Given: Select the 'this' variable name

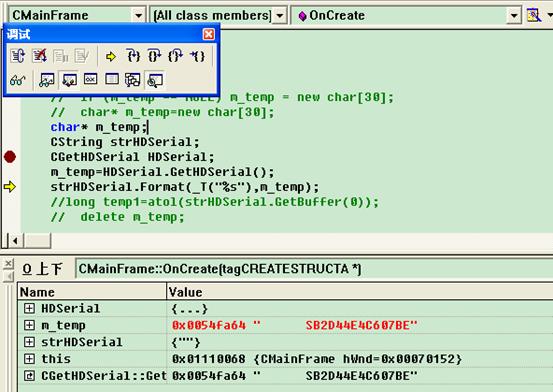Looking at the screenshot, I should pos(56,359).
